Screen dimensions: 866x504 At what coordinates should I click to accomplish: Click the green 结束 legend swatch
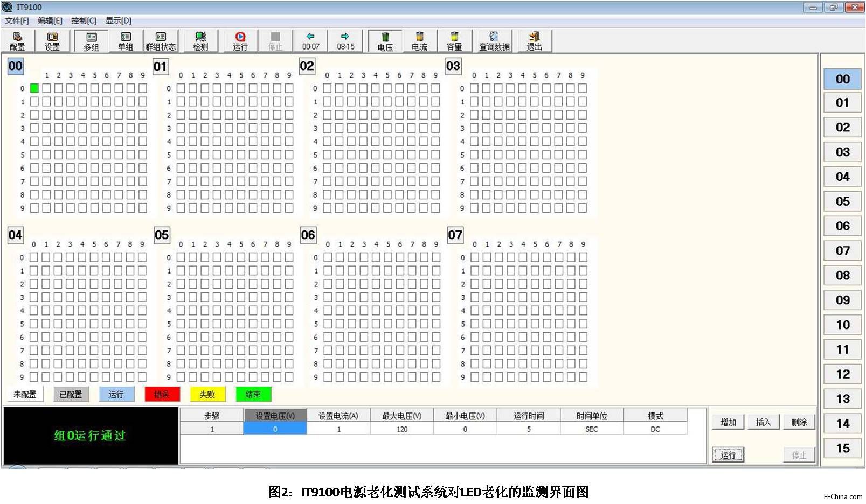point(253,394)
